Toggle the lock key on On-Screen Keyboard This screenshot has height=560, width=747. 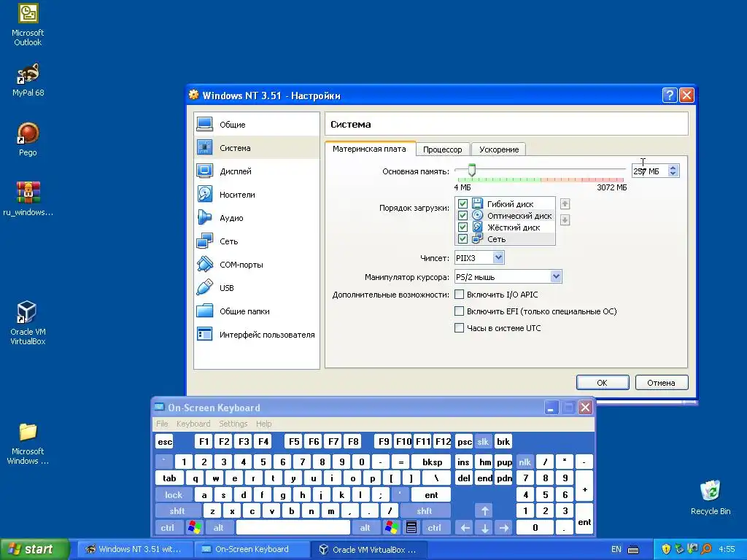174,495
